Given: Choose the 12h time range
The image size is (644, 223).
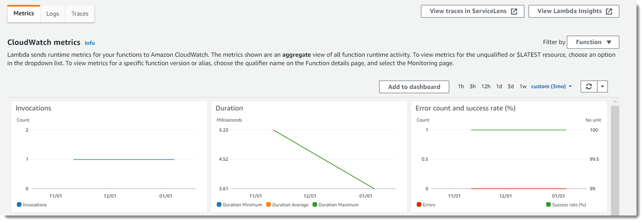Looking at the screenshot, I should coord(486,87).
